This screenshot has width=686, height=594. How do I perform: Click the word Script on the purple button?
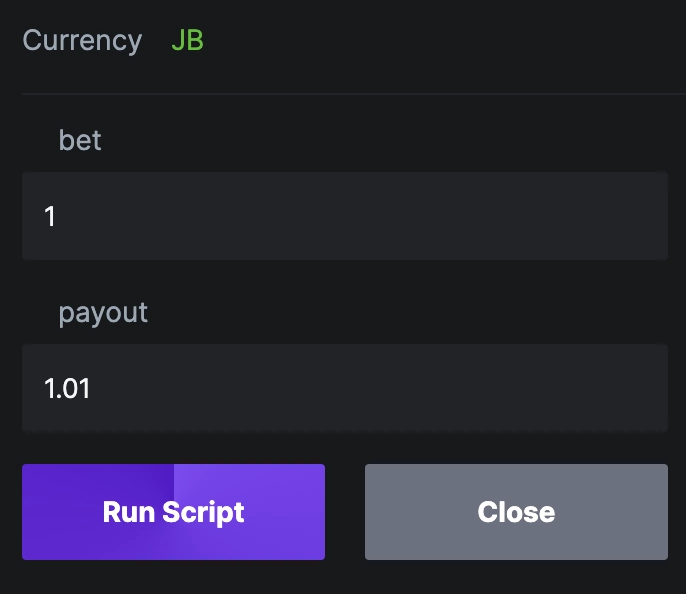click(x=203, y=512)
